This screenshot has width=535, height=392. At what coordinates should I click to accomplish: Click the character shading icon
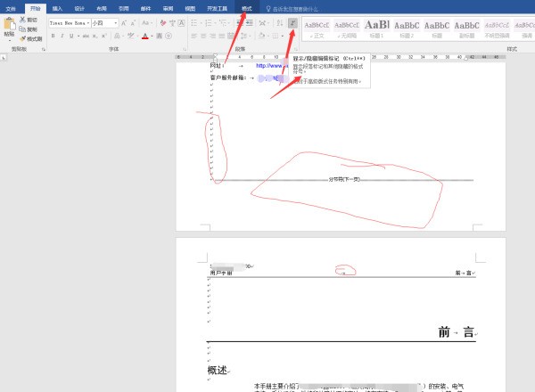tap(159, 36)
